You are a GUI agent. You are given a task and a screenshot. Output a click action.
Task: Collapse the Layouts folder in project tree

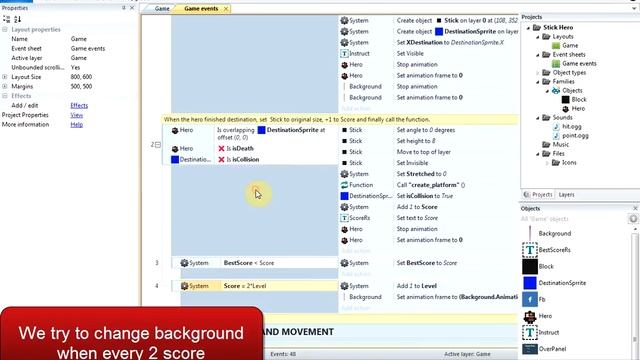point(538,37)
